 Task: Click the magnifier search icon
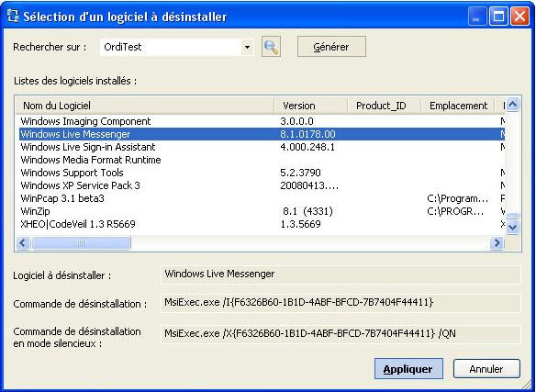pyautogui.click(x=271, y=47)
